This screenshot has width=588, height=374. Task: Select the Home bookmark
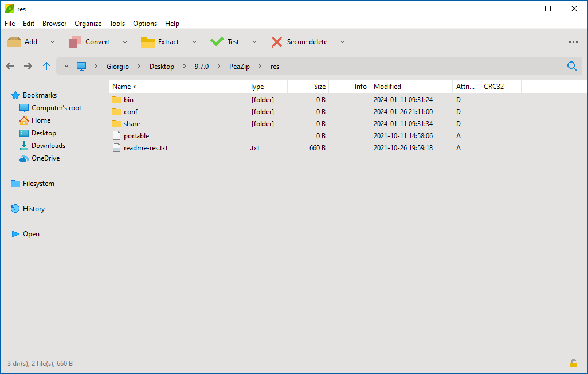pos(41,120)
